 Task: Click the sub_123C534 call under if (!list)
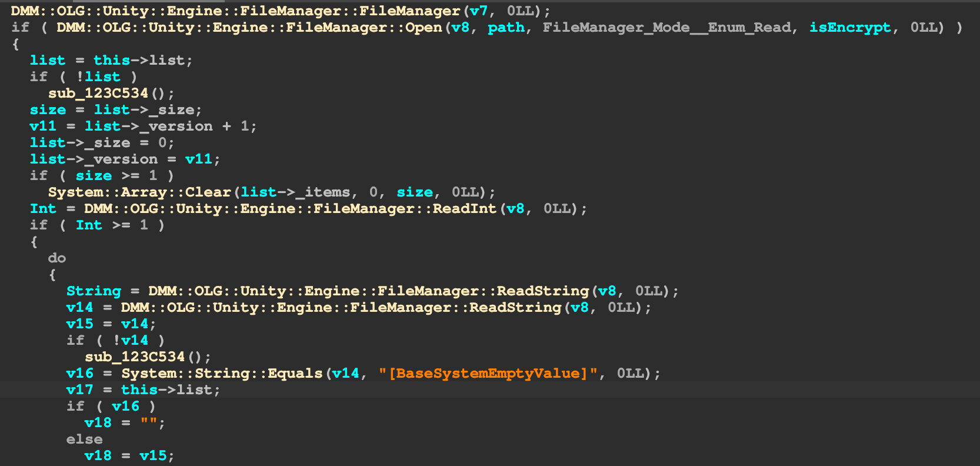point(98,94)
